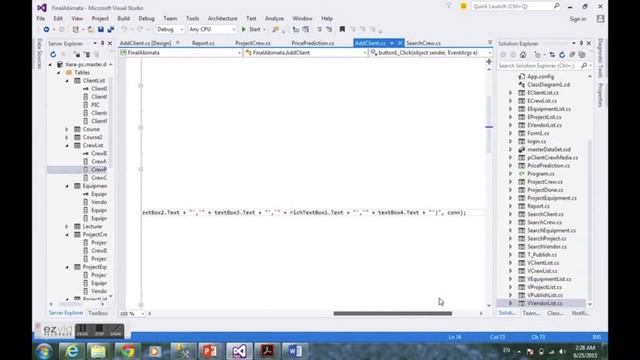640x360 pixels.
Task: Click the Find in Files toolbar icon
Action: coord(276,29)
